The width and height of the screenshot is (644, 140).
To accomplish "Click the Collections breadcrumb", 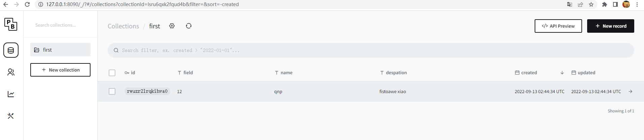I will pos(123,26).
